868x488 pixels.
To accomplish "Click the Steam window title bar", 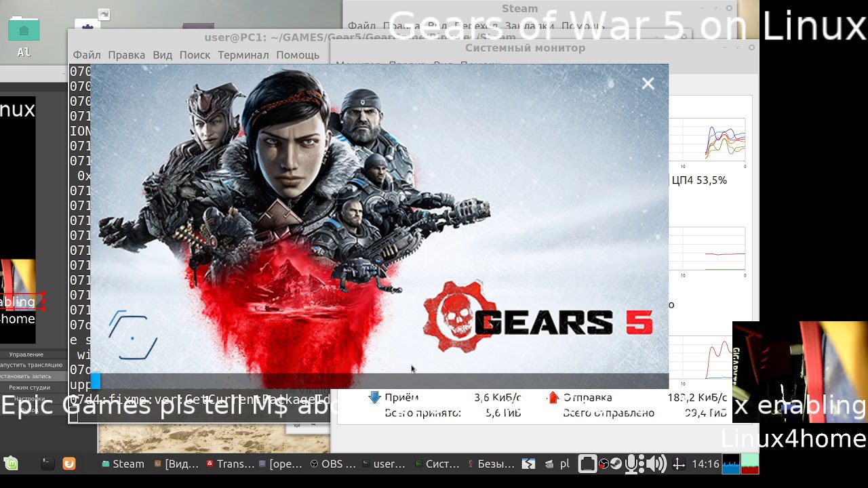I will tap(539, 9).
